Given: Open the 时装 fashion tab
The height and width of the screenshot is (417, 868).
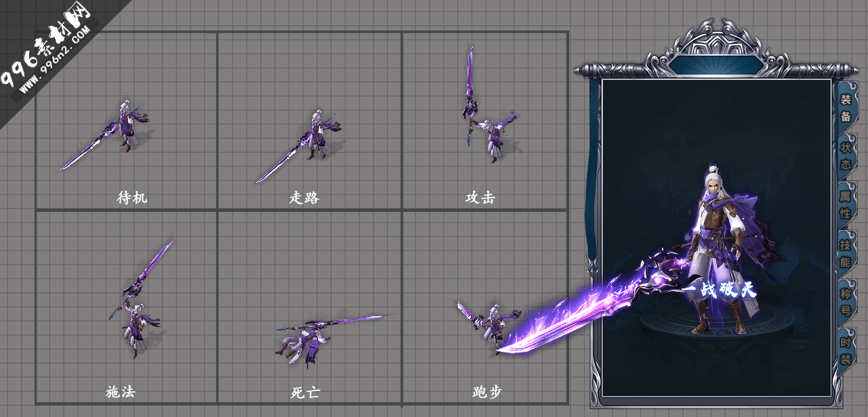Looking at the screenshot, I should [x=846, y=350].
